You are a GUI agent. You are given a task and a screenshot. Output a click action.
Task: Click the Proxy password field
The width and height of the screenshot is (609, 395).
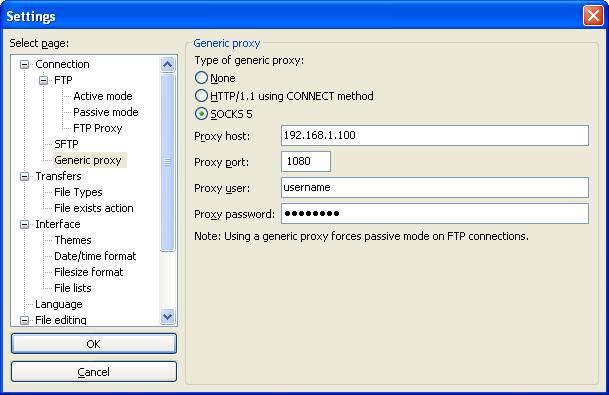pyautogui.click(x=435, y=213)
